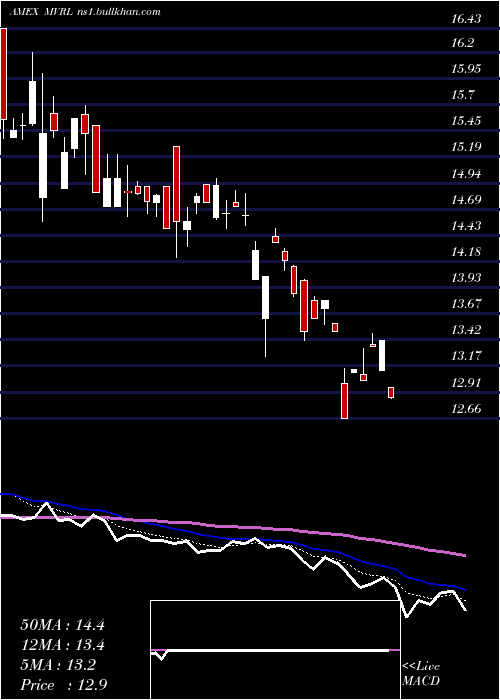This screenshot has width=500, height=700.
Task: Click the 16.43 price axis label
Action: tap(466, 19)
